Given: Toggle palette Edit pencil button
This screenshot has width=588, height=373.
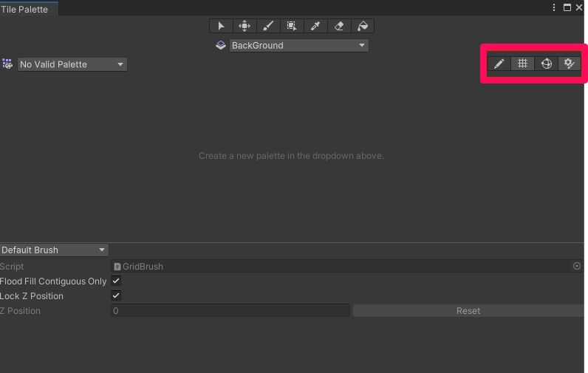Looking at the screenshot, I should pyautogui.click(x=499, y=64).
